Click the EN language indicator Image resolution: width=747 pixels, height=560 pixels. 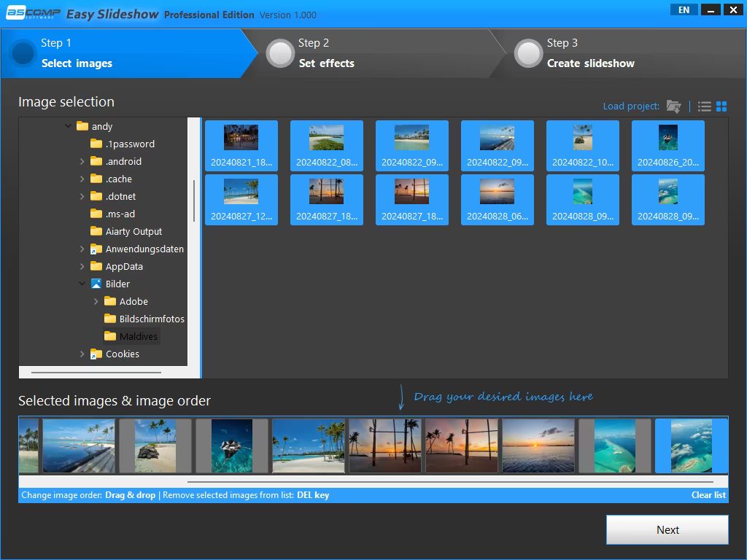click(x=684, y=9)
